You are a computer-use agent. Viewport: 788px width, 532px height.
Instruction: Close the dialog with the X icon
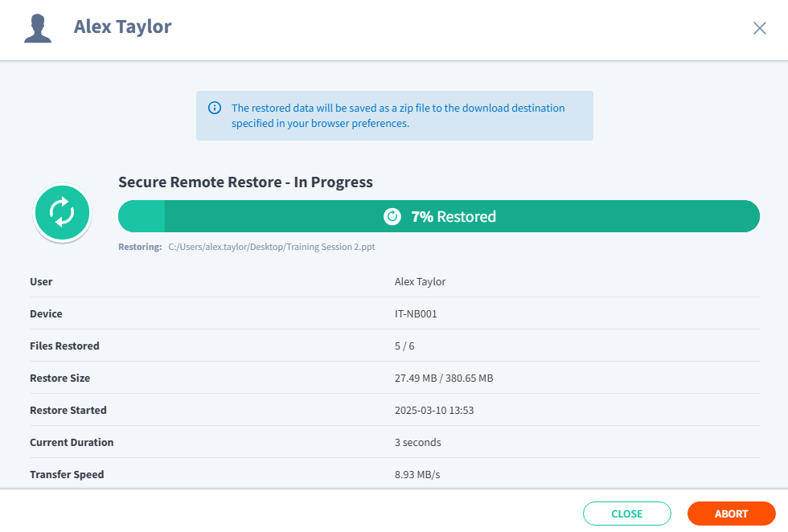[759, 28]
